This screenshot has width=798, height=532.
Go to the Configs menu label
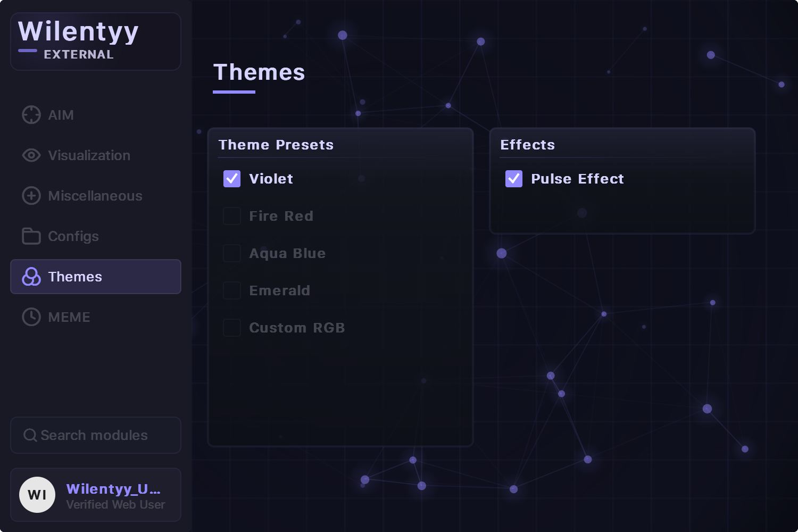point(73,236)
